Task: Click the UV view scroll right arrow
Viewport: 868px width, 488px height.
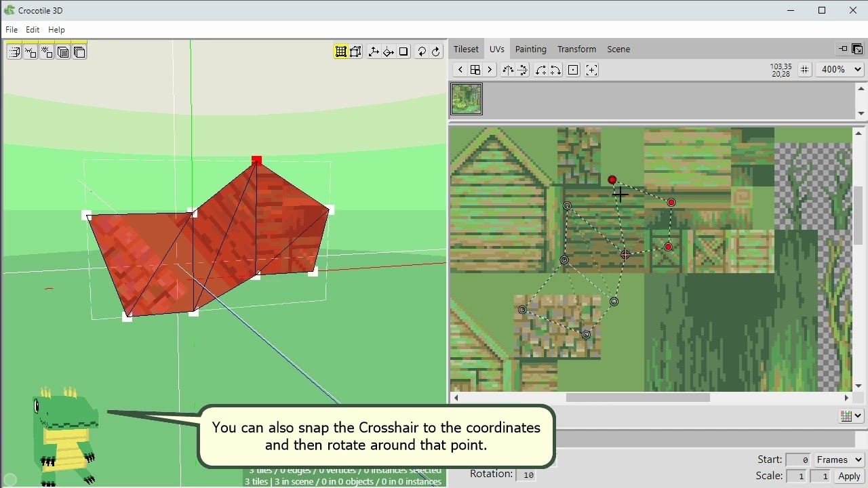Action: click(x=846, y=398)
